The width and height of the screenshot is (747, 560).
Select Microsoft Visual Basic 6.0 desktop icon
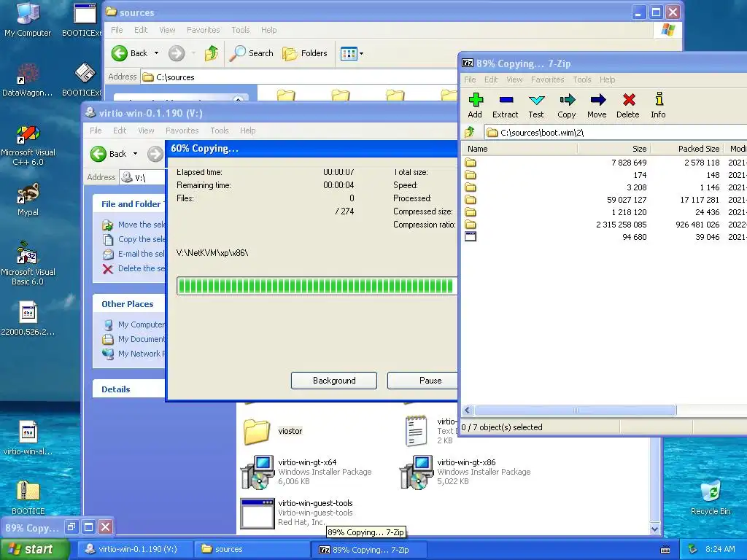click(x=28, y=264)
